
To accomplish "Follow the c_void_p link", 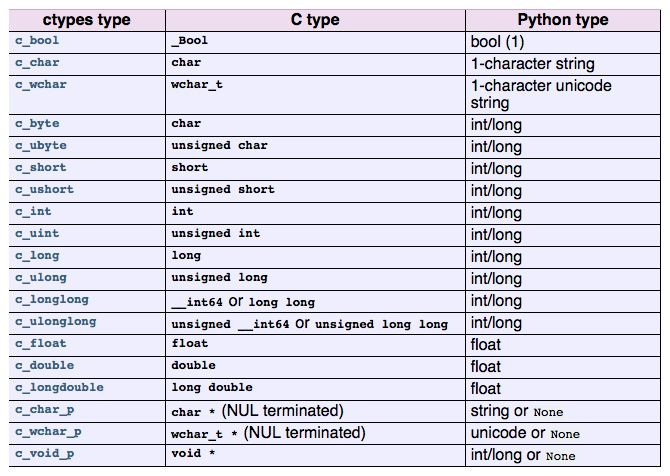I will (44, 454).
